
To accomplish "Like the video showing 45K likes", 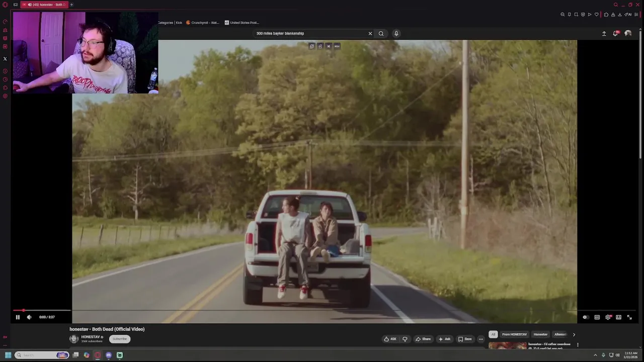I will tap(390, 339).
